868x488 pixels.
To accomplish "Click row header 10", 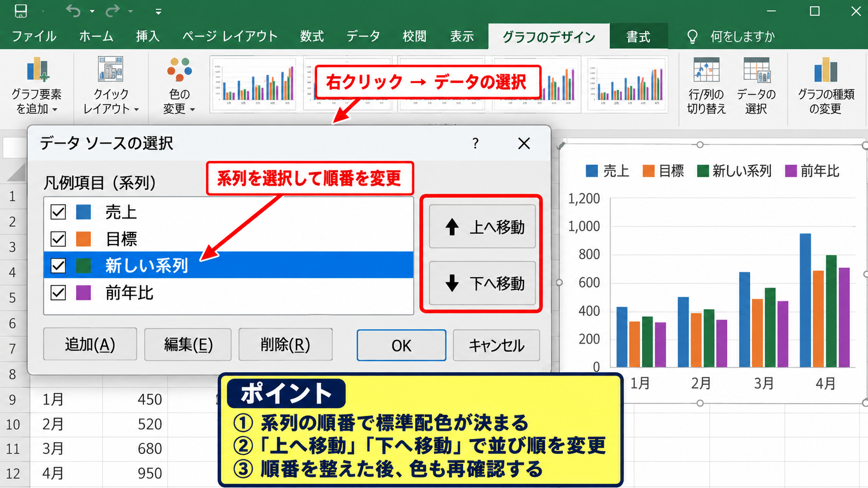I will [13, 424].
